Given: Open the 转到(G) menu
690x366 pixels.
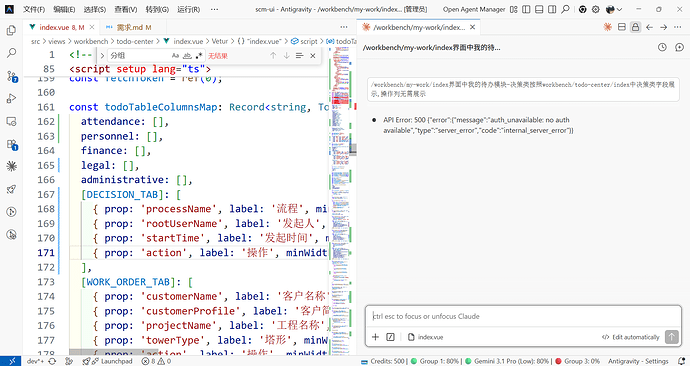Looking at the screenshot, I should pos(157,9).
